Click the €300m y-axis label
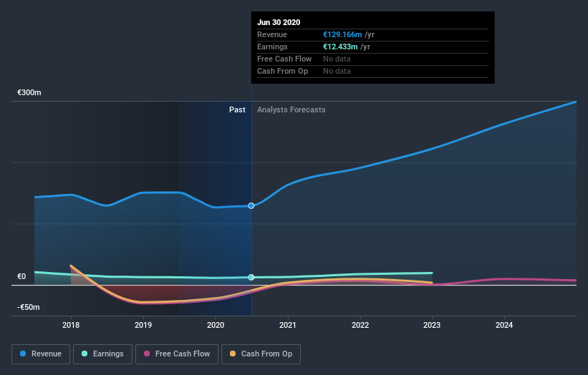This screenshot has width=588, height=375. pos(29,92)
